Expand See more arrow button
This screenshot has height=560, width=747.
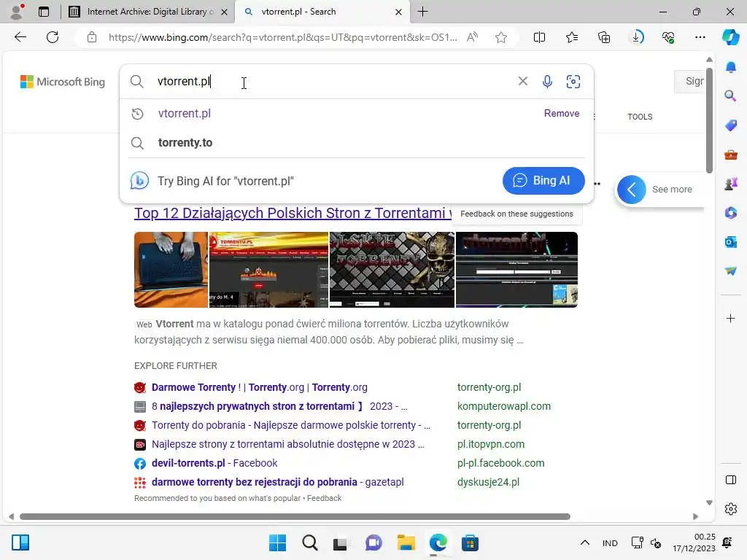[x=631, y=190]
